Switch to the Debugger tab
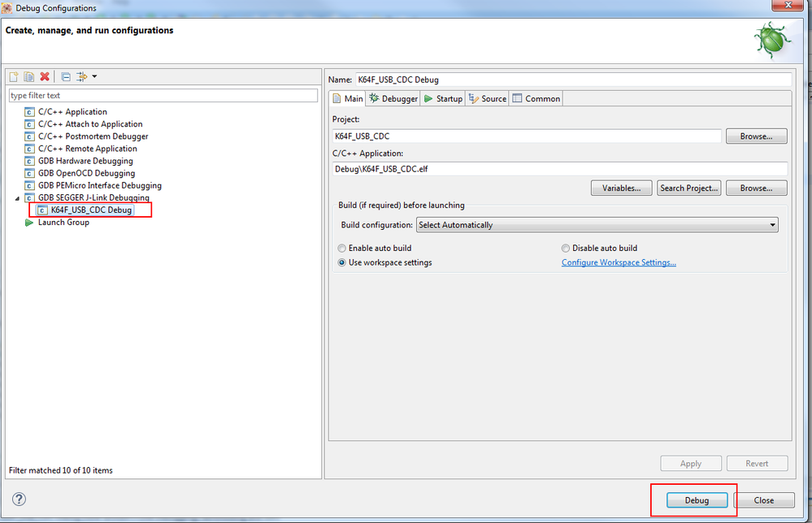This screenshot has width=812, height=523. click(393, 99)
